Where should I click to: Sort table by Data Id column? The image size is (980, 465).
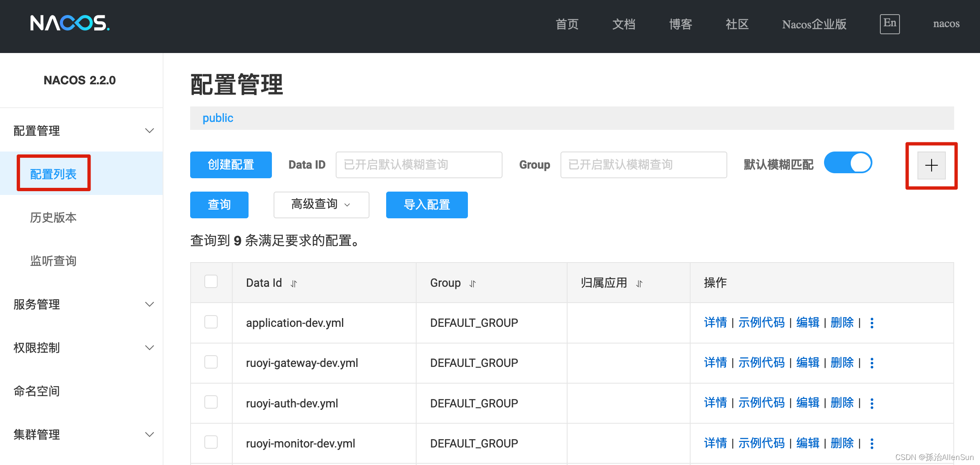tap(294, 284)
